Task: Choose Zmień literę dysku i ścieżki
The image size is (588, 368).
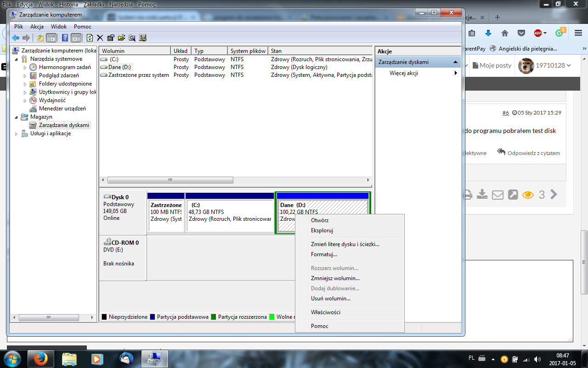Action: click(350, 244)
